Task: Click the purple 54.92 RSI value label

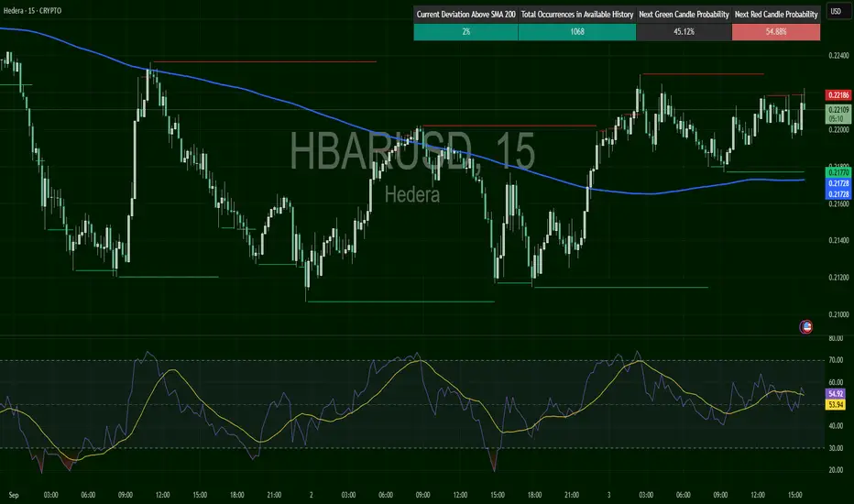Action: [836, 393]
